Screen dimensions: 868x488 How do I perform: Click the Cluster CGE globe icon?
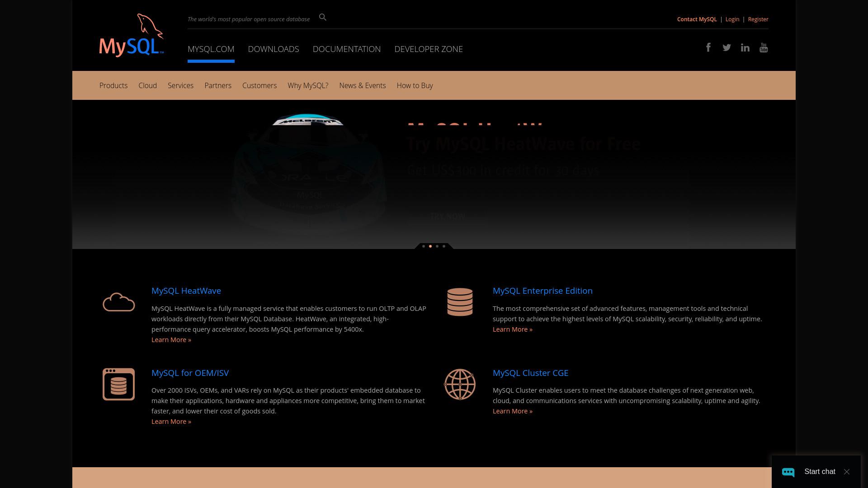(460, 384)
